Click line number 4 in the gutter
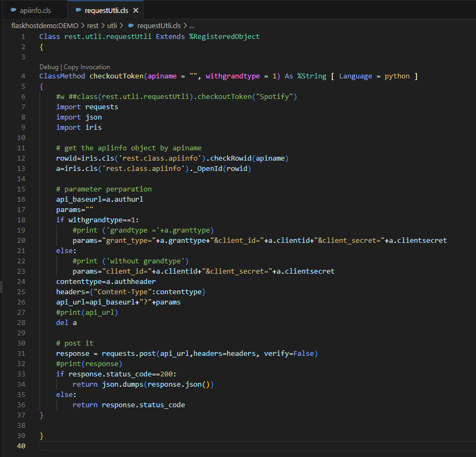Screen dimensions: 476x457 click(x=23, y=76)
